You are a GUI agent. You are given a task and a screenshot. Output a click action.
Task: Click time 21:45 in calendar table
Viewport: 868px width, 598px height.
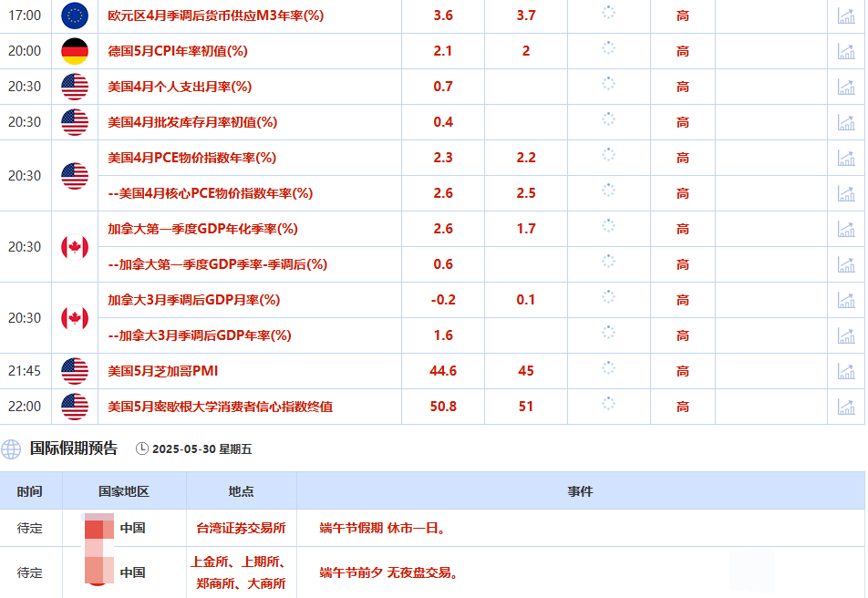click(x=25, y=371)
